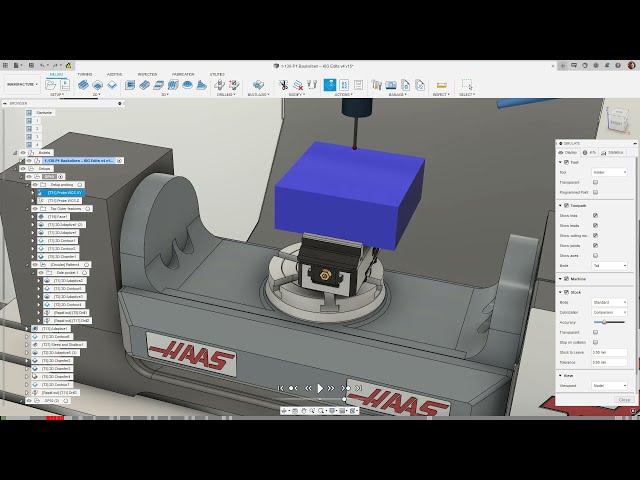Open the Colorization dropdown showing Comparison

609,312
